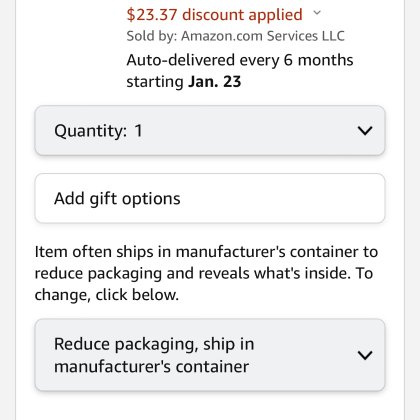The image size is (420, 420).
Task: Click the Auto-delivered every 6 months text
Action: (x=240, y=60)
